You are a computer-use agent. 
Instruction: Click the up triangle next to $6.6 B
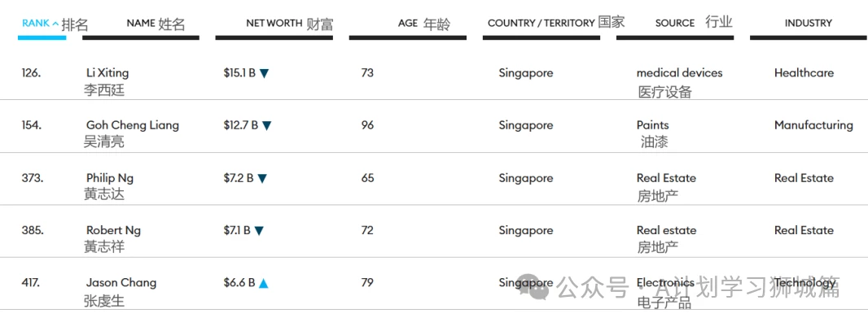264,283
